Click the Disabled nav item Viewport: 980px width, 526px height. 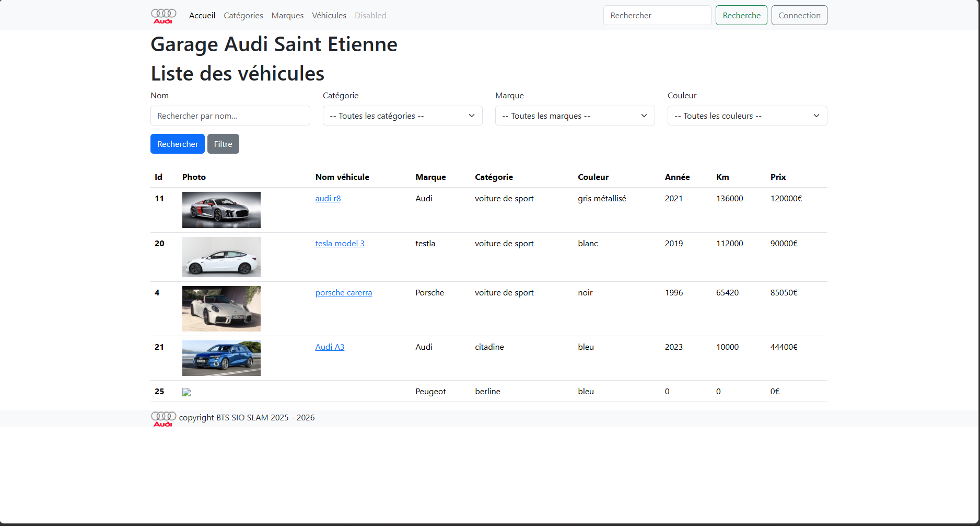point(370,16)
